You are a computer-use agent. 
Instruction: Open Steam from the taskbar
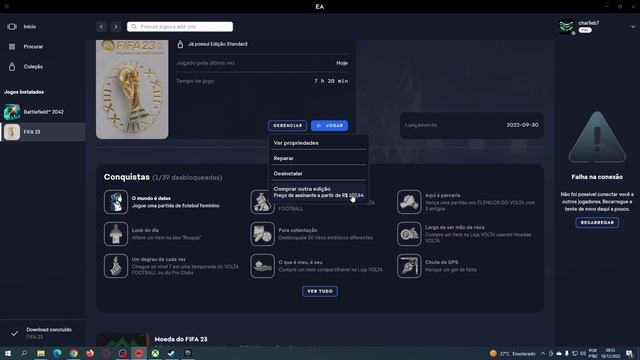171,353
